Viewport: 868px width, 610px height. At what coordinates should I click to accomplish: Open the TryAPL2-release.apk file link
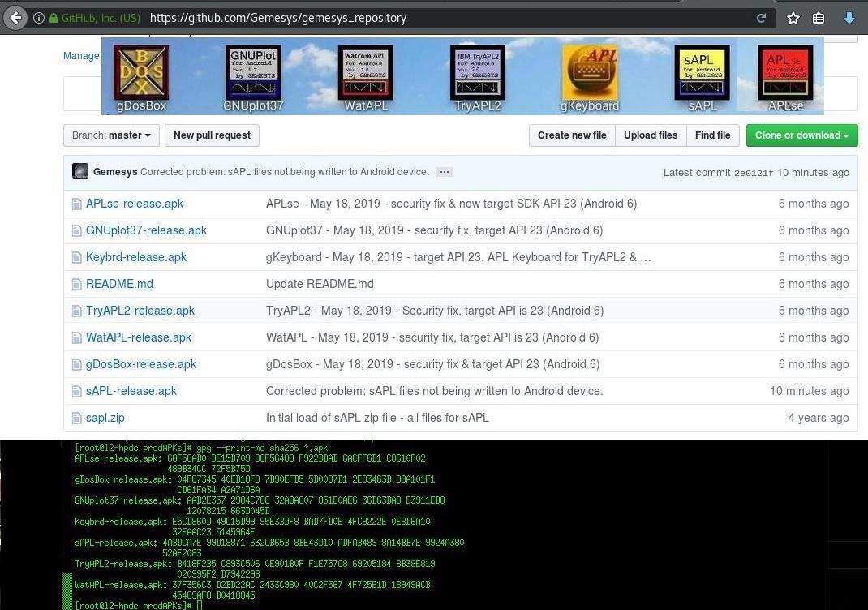pos(140,311)
